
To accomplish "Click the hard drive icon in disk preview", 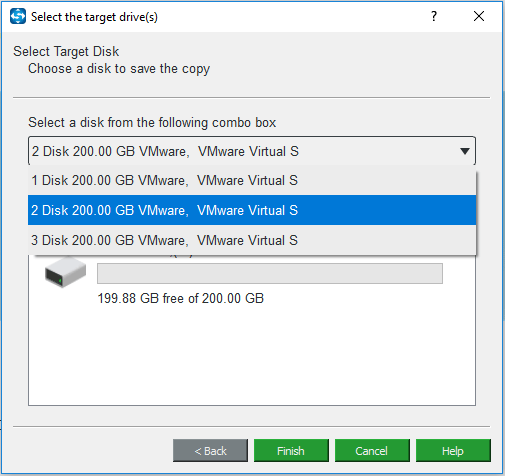I will (x=65, y=273).
